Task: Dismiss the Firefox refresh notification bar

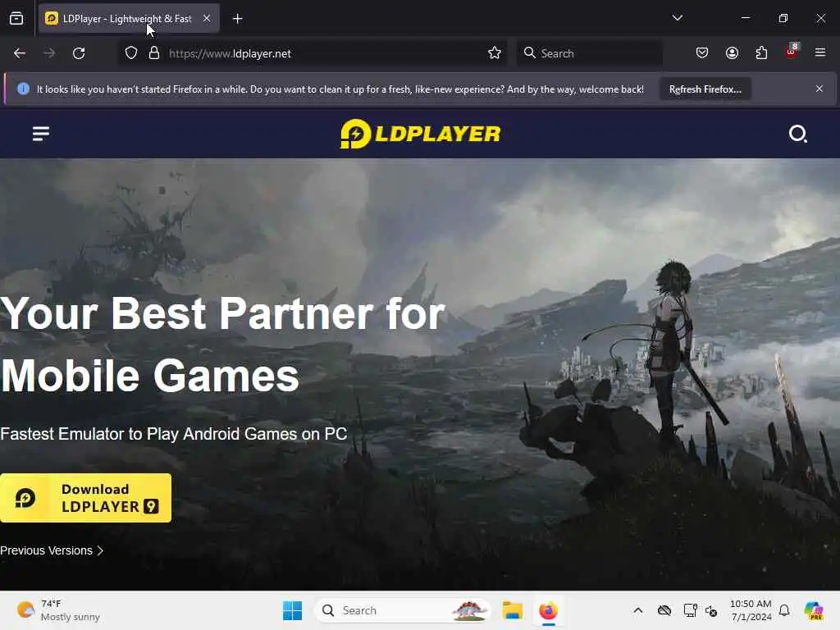Action: pos(819,89)
